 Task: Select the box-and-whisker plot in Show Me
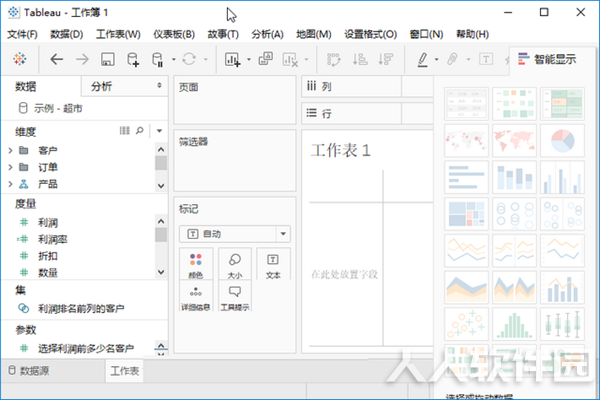562,324
